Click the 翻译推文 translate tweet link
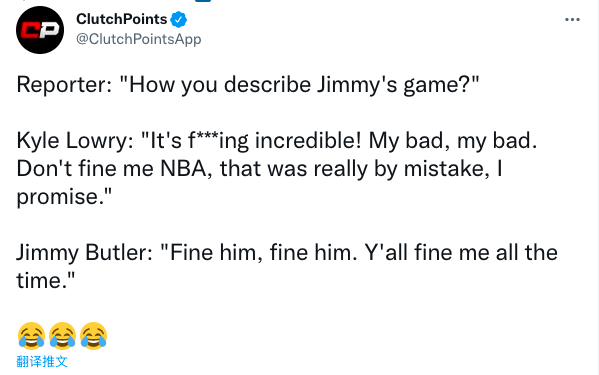The image size is (599, 375). coord(42,361)
